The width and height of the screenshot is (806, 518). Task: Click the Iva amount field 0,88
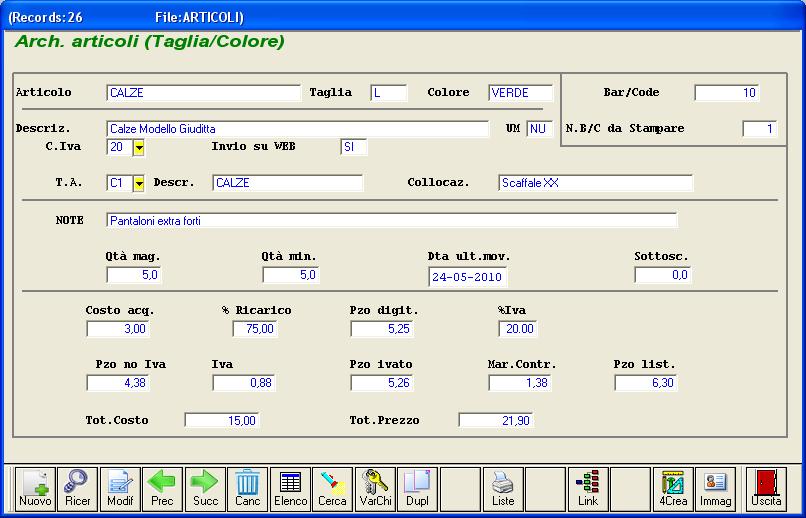pyautogui.click(x=244, y=383)
